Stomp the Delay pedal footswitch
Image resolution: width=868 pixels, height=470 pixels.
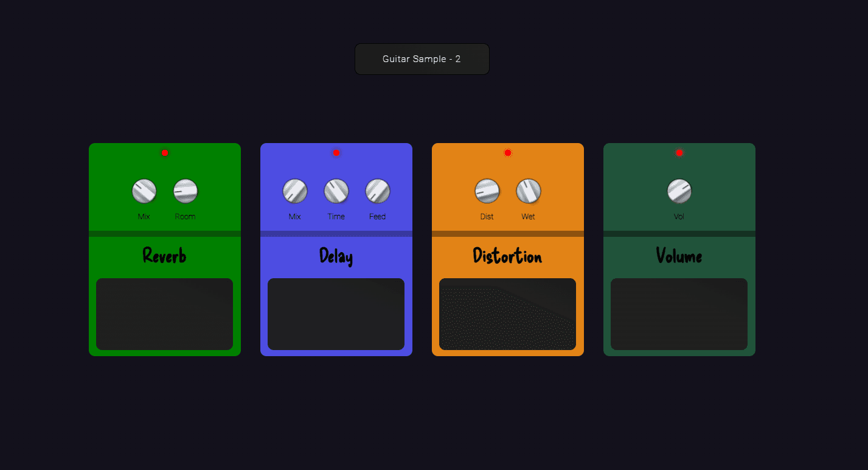click(x=336, y=315)
